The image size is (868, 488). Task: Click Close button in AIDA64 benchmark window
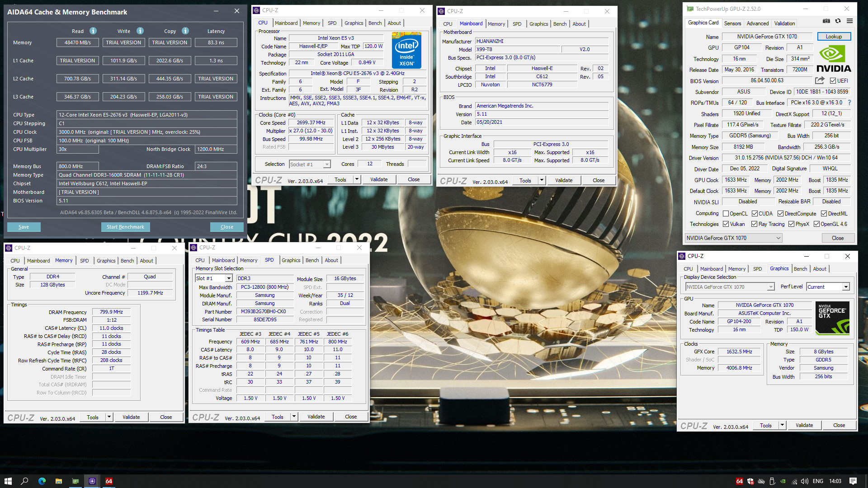point(226,227)
